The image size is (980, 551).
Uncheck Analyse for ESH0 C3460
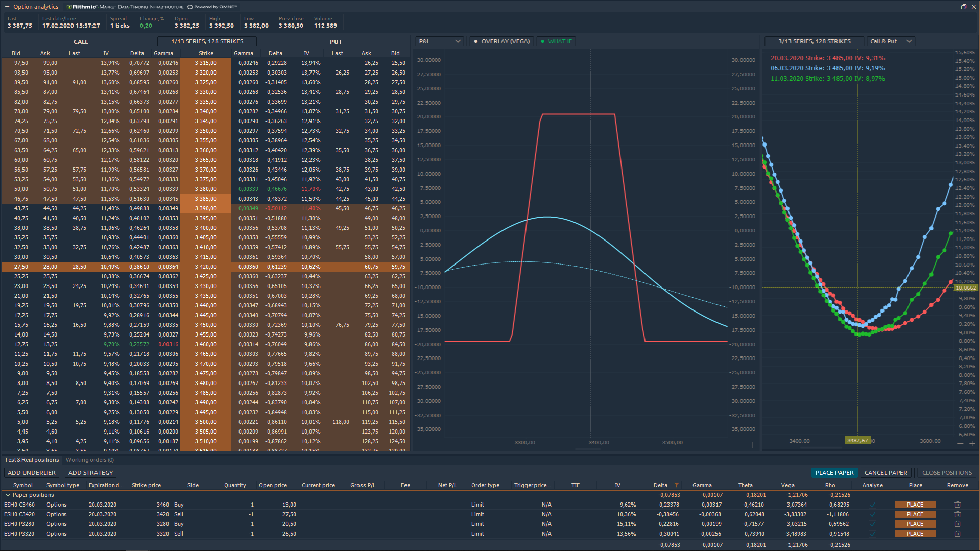(x=872, y=505)
